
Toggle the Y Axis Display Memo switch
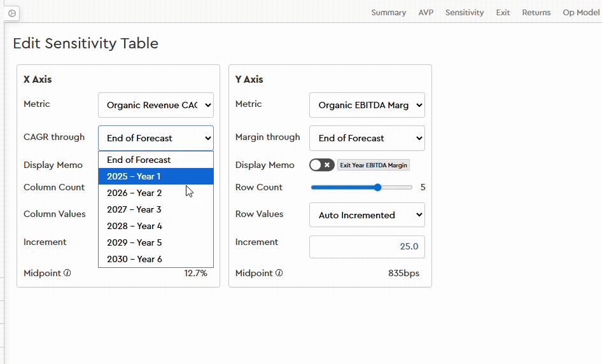[321, 165]
